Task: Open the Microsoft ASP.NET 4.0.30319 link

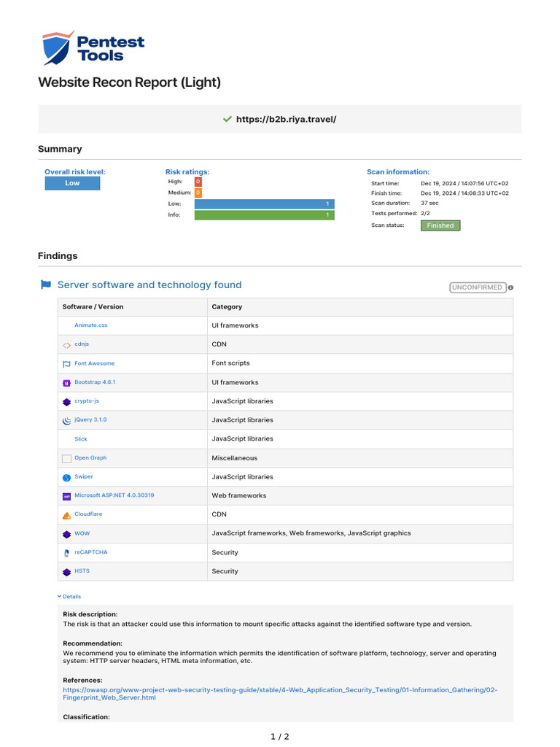Action: (x=114, y=495)
